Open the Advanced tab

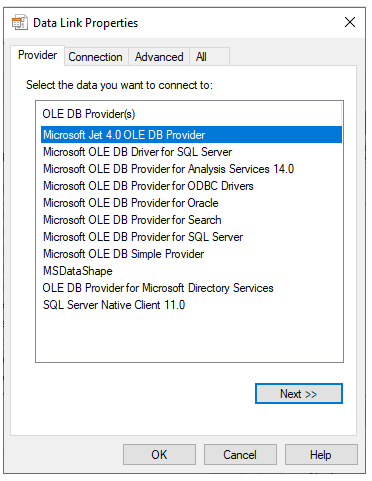(x=159, y=57)
